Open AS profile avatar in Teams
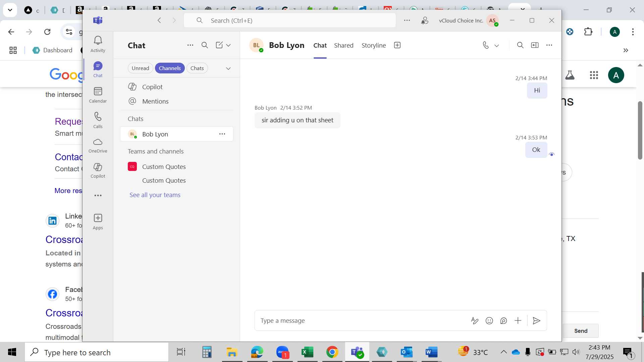644x362 pixels. pos(492,20)
